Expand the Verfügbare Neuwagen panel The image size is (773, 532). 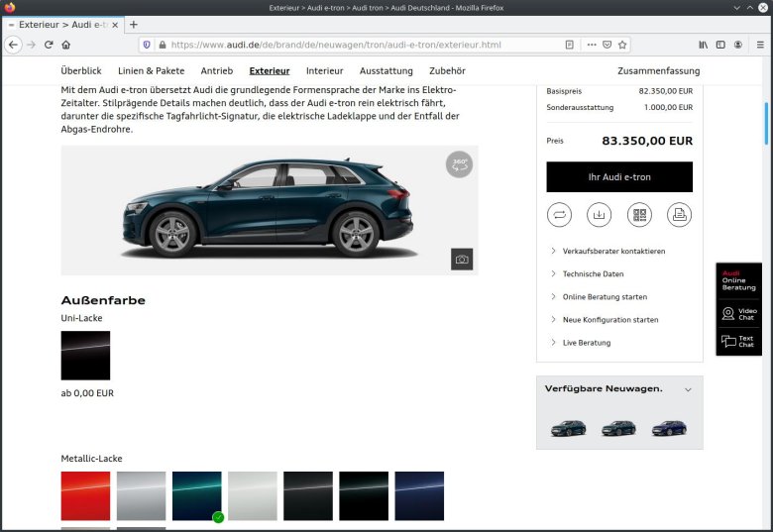point(688,389)
